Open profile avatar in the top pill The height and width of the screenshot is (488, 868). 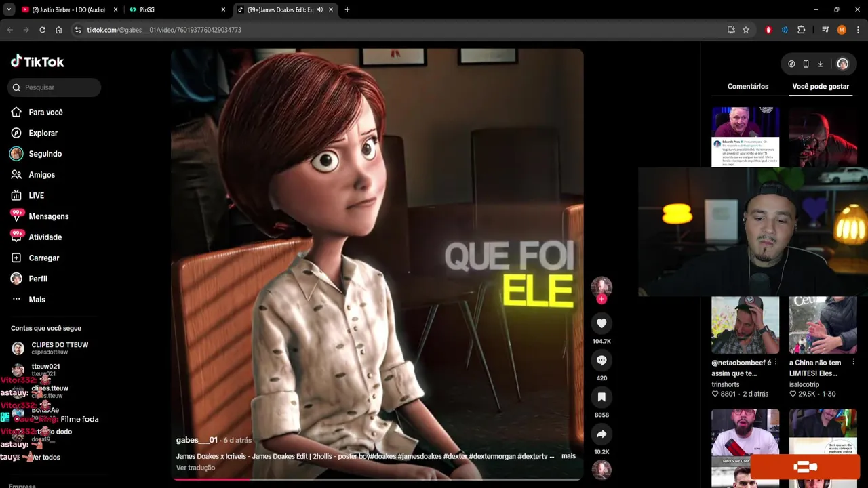[x=842, y=64]
